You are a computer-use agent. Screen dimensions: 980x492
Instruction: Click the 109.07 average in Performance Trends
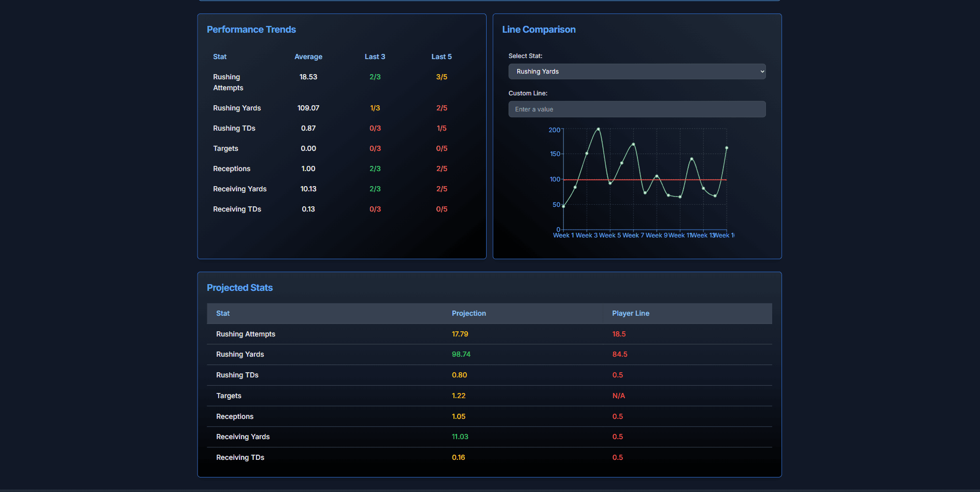coord(308,108)
